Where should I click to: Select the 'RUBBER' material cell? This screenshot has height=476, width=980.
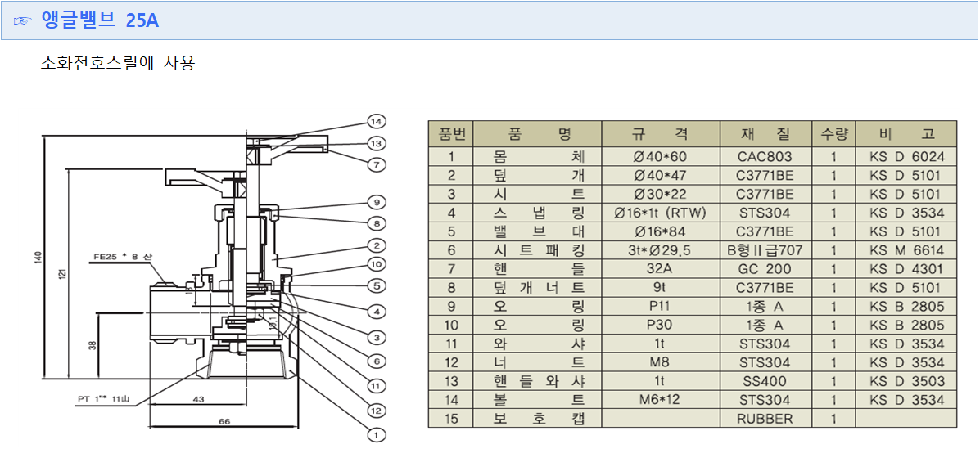tap(765, 419)
